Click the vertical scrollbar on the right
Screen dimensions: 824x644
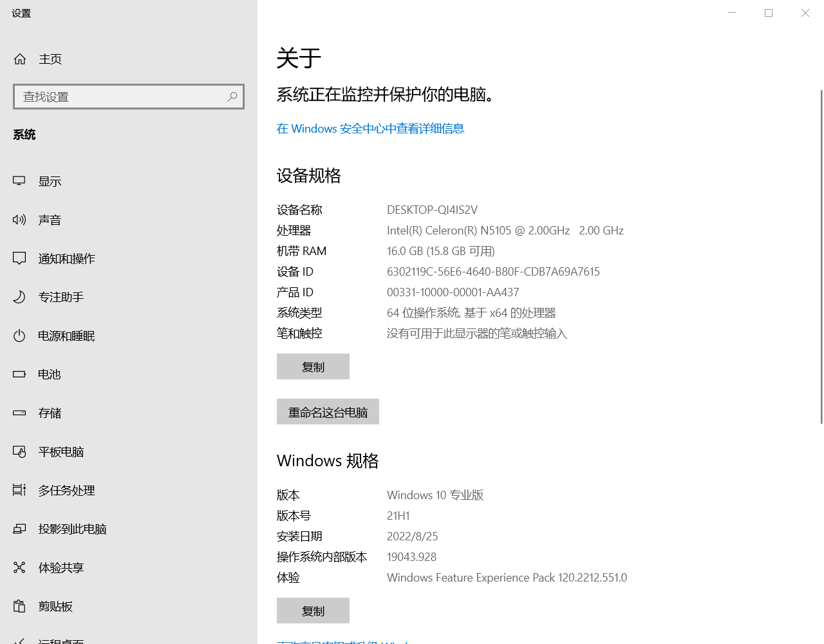coord(821,257)
